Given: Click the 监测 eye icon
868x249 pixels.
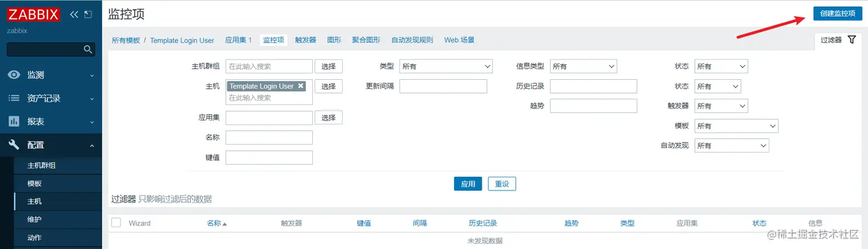Looking at the screenshot, I should 14,75.
